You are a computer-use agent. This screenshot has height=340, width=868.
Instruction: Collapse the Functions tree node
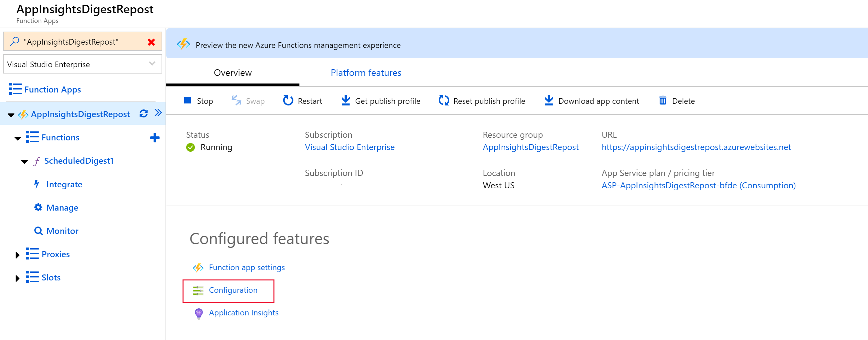(x=18, y=138)
